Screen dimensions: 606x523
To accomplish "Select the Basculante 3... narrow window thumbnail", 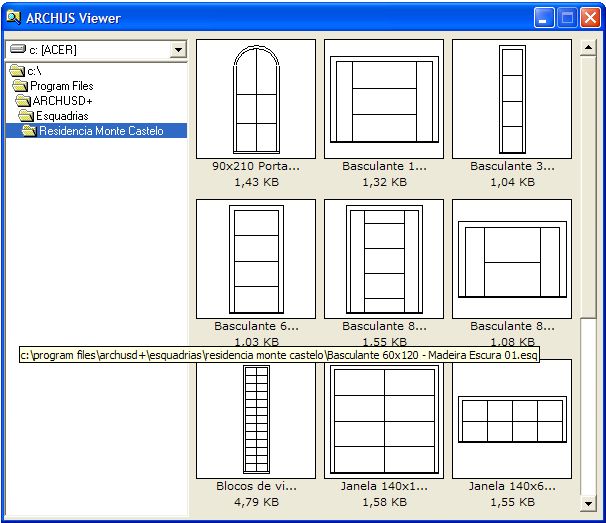I will coord(512,99).
